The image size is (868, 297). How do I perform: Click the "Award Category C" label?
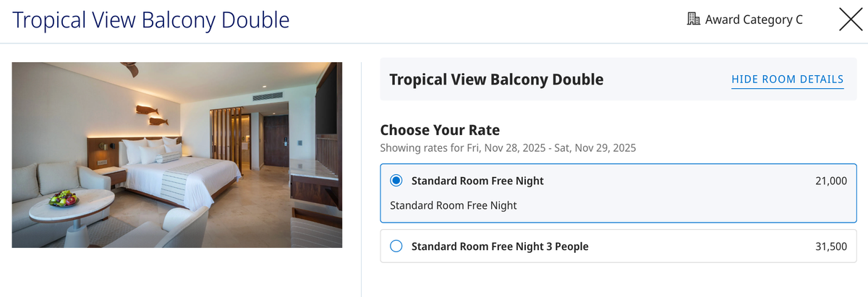pyautogui.click(x=754, y=20)
